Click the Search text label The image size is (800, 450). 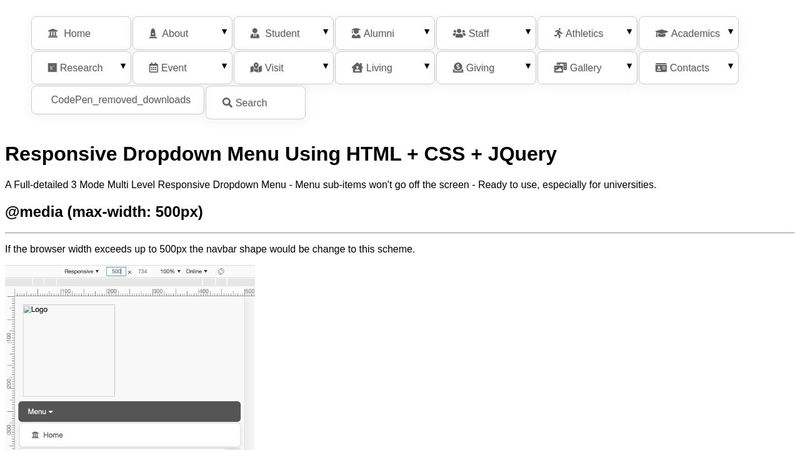pyautogui.click(x=251, y=103)
